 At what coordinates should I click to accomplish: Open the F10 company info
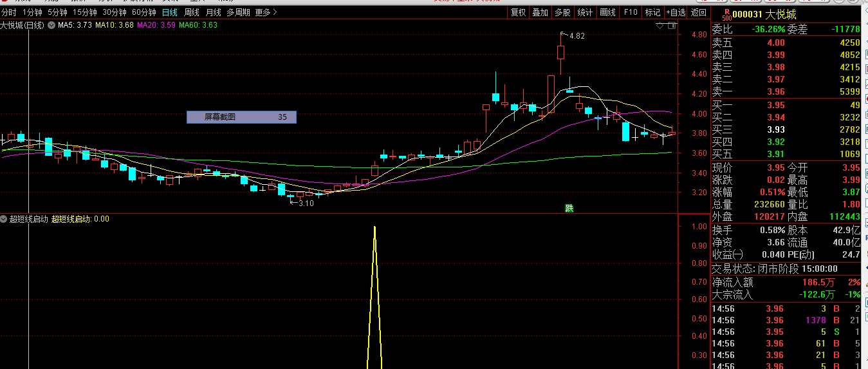631,12
